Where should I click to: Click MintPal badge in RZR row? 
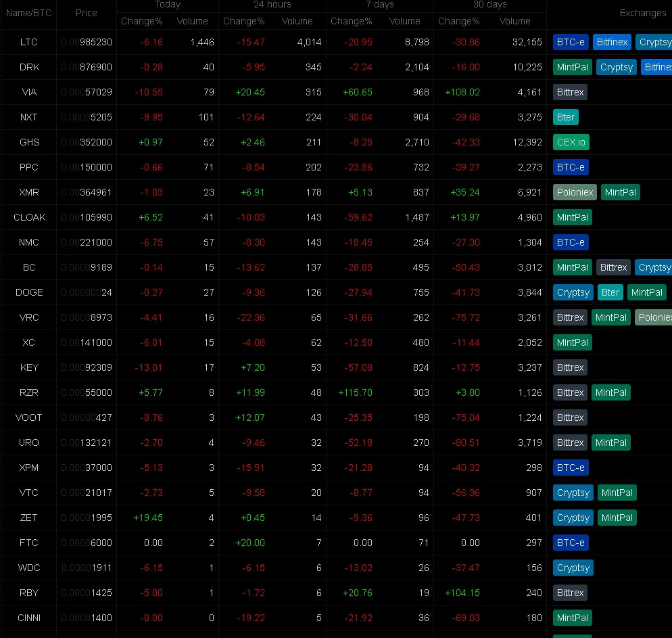[610, 392]
